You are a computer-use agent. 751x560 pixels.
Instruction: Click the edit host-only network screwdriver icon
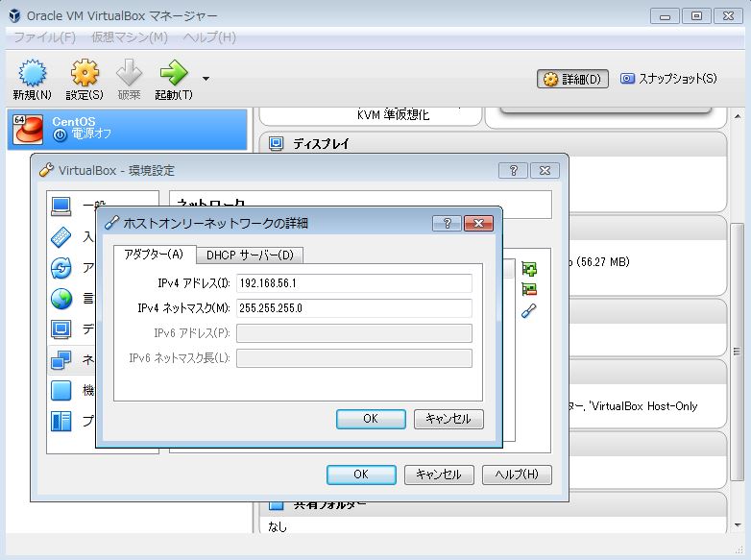click(x=529, y=311)
